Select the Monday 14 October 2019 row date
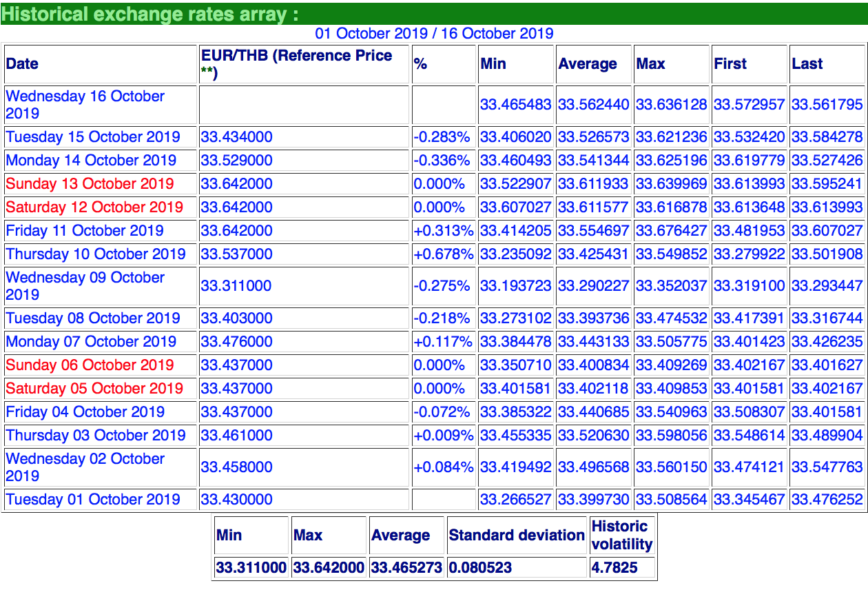 pyautogui.click(x=91, y=161)
